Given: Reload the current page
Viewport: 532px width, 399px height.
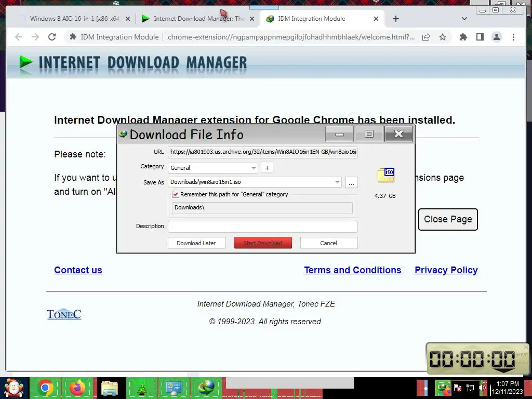Looking at the screenshot, I should point(52,37).
